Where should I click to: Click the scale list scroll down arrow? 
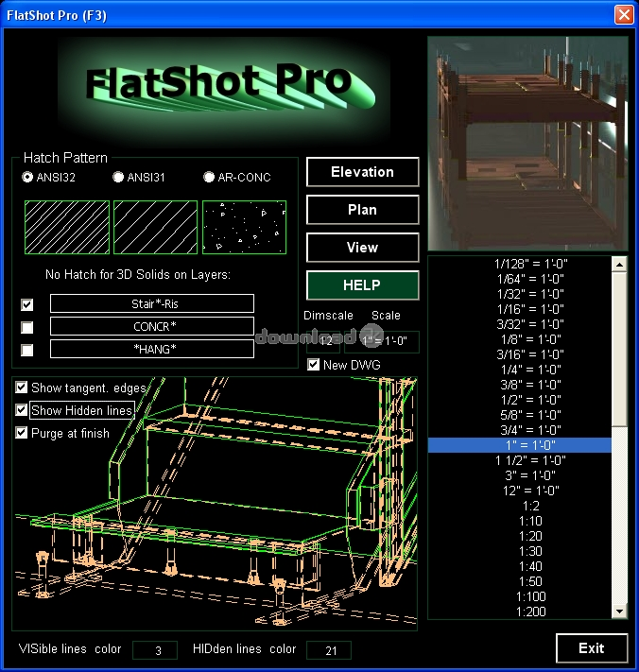pyautogui.click(x=620, y=612)
